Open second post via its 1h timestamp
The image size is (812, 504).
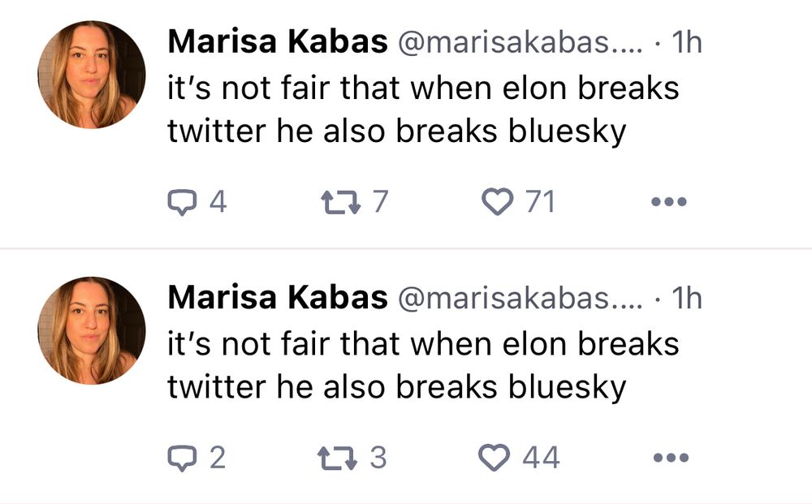(x=687, y=299)
